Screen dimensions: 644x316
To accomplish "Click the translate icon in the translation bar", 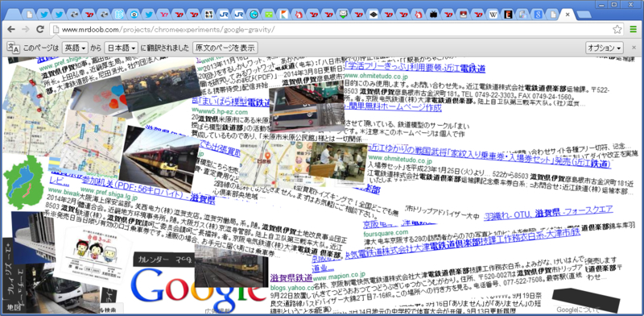I will coord(13,48).
